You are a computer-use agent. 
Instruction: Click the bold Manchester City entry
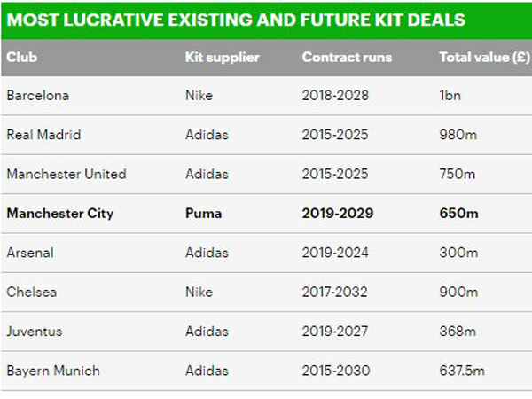60,214
